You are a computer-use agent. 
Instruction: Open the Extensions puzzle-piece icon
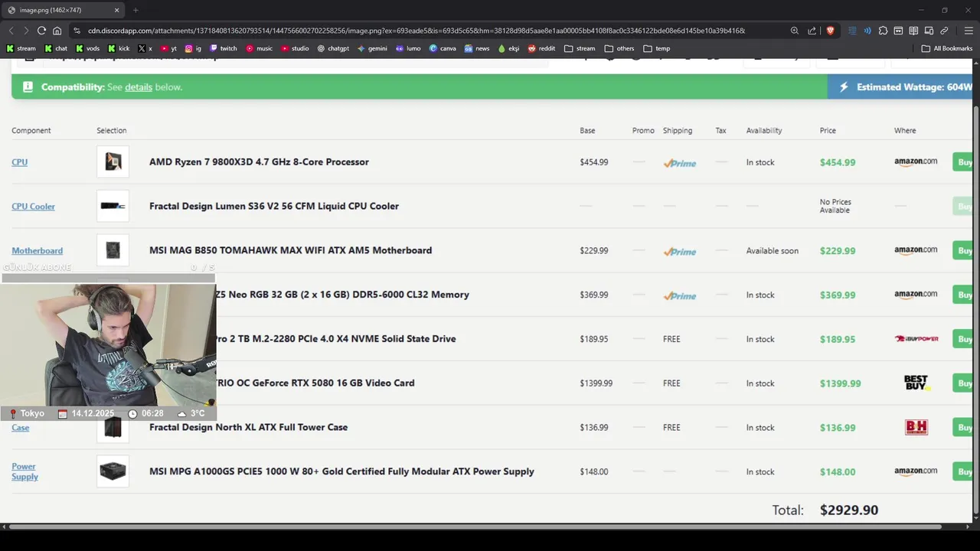point(883,31)
